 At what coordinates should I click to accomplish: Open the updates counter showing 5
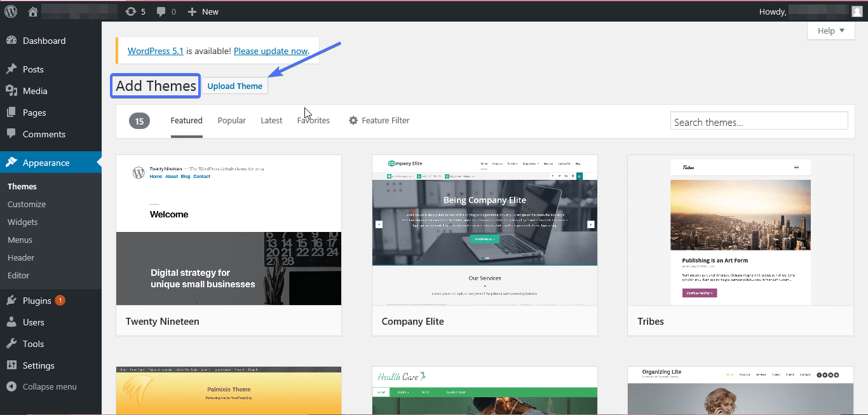tap(135, 11)
